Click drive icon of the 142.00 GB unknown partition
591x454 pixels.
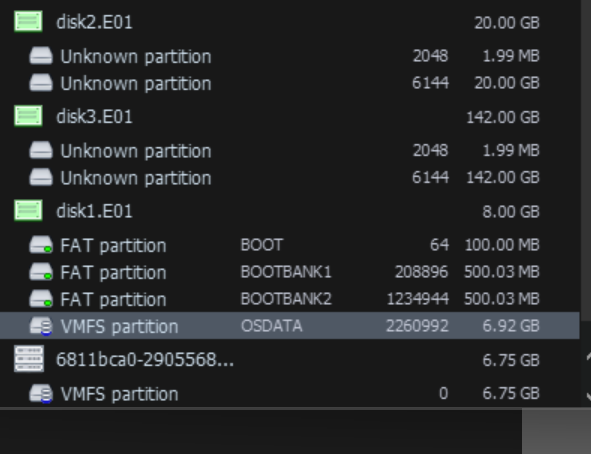[41, 177]
